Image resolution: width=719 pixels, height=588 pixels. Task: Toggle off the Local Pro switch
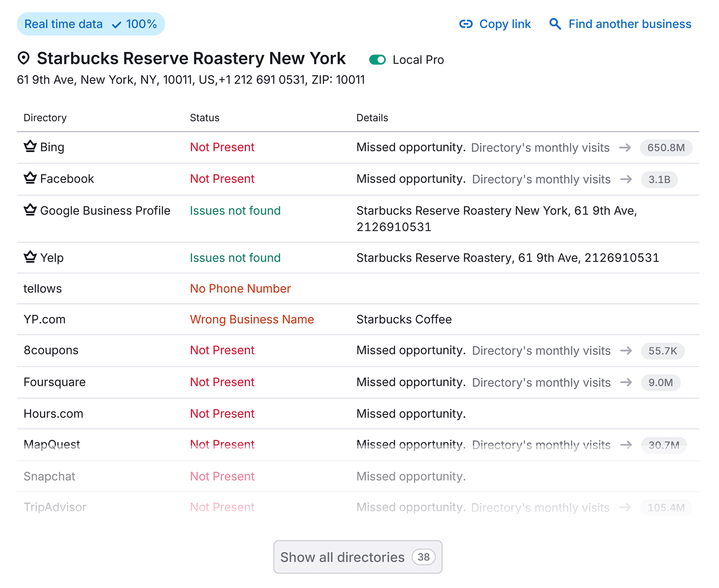(377, 59)
